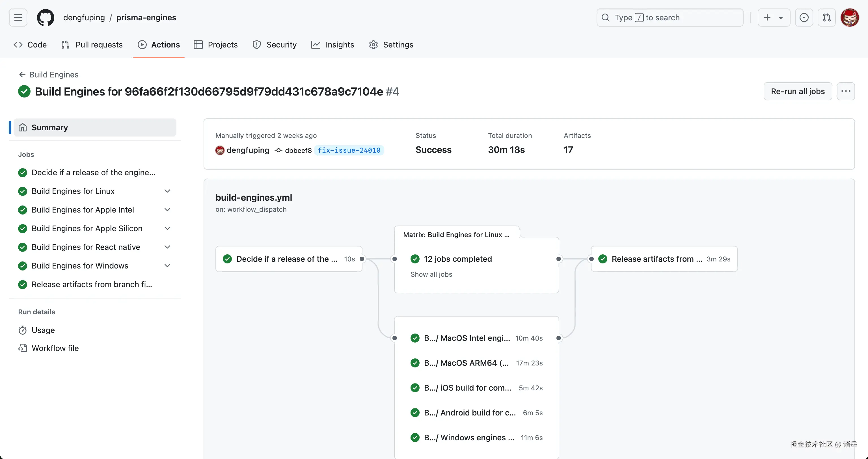Click the user avatar in top right
Viewport: 868px width, 459px height.
[849, 18]
